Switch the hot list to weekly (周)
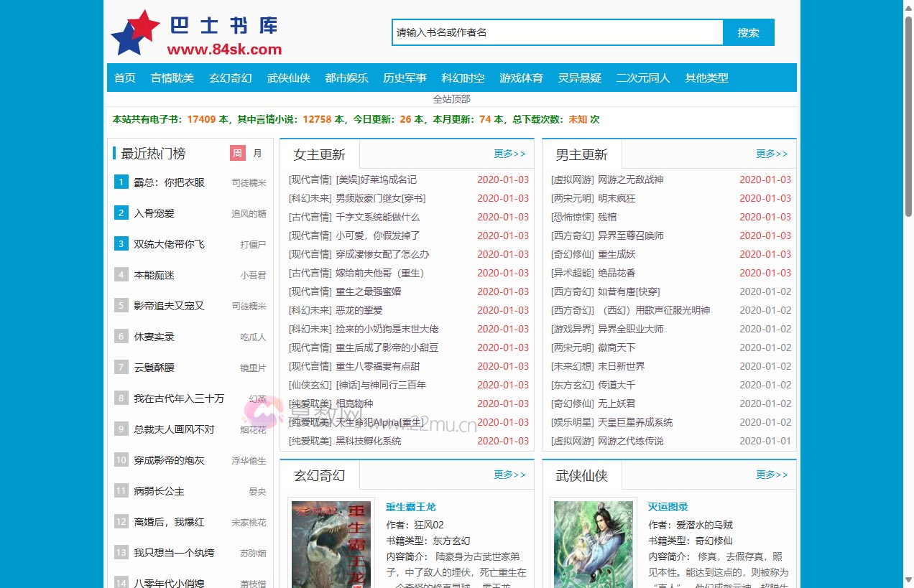This screenshot has width=914, height=588. coord(238,153)
